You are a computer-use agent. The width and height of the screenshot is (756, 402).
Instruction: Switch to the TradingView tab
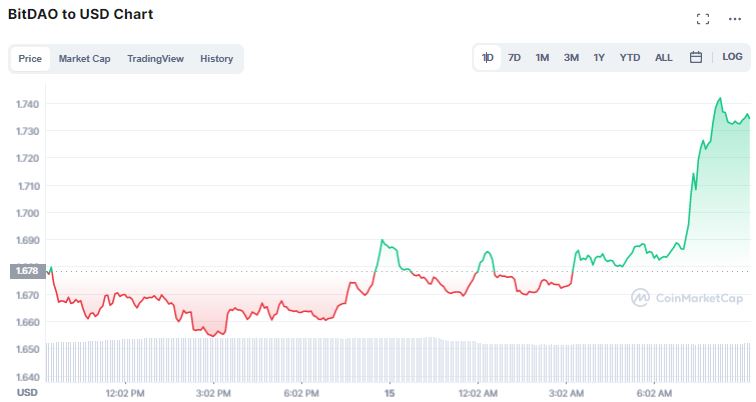click(x=155, y=59)
